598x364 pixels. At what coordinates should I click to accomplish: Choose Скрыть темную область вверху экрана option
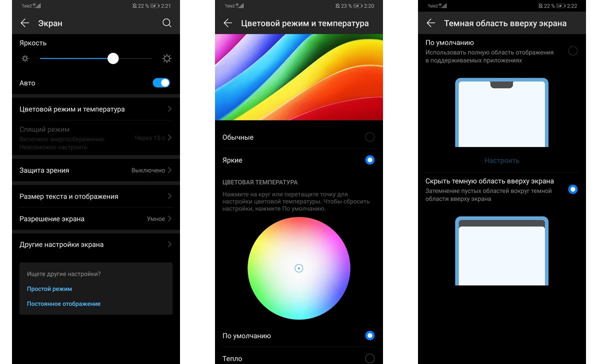(x=572, y=189)
